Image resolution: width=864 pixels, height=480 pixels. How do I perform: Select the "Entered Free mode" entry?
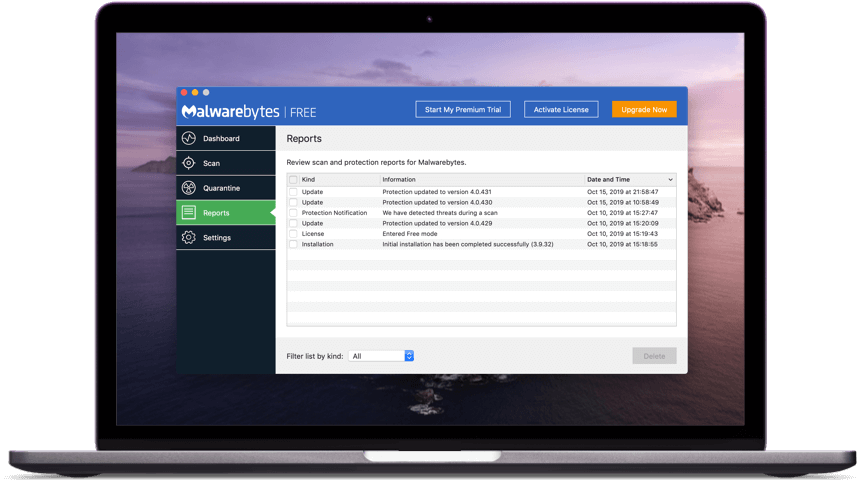point(410,234)
